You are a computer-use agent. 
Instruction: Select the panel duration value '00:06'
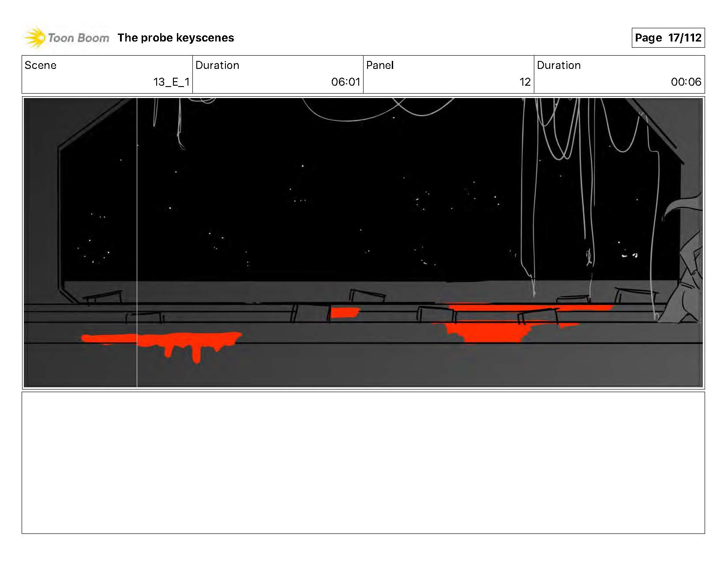686,82
